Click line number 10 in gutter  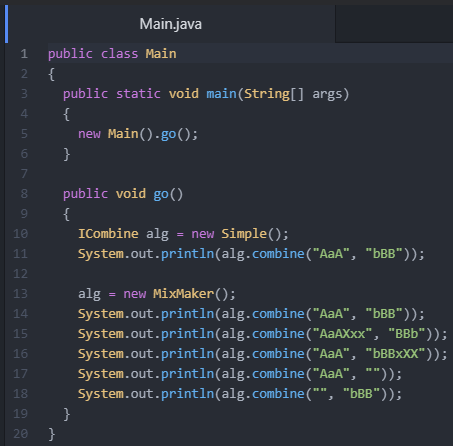[20, 234]
